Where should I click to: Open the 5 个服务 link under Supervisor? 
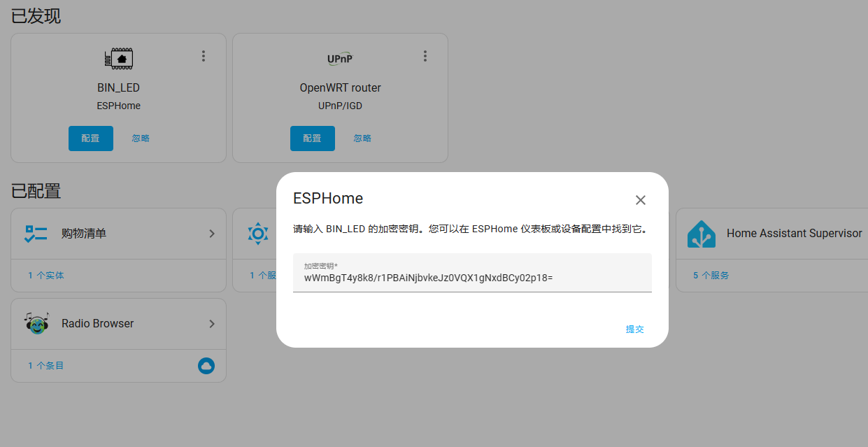tap(711, 276)
